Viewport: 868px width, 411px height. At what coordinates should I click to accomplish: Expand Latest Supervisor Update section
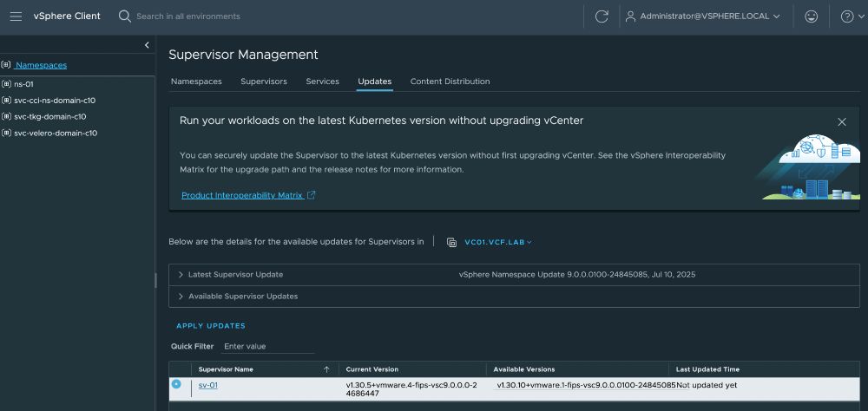pos(181,274)
